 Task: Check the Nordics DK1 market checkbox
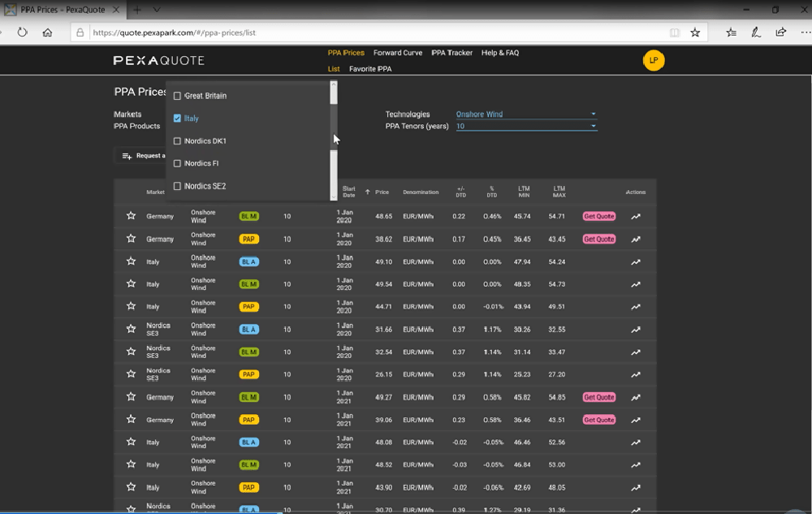coord(177,140)
